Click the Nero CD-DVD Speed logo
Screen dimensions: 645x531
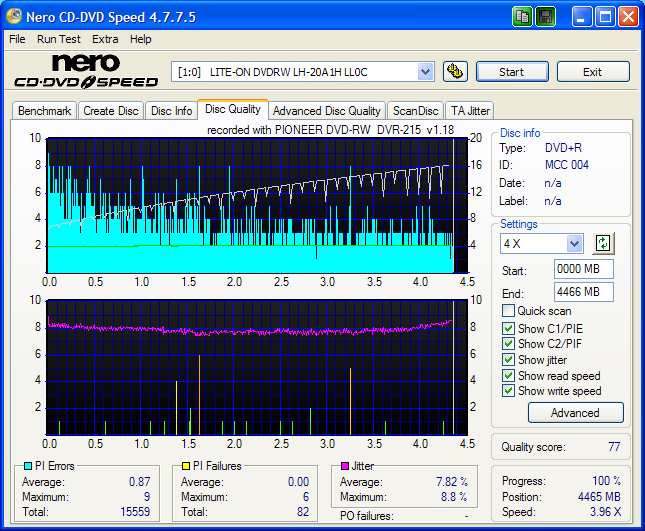pos(85,72)
